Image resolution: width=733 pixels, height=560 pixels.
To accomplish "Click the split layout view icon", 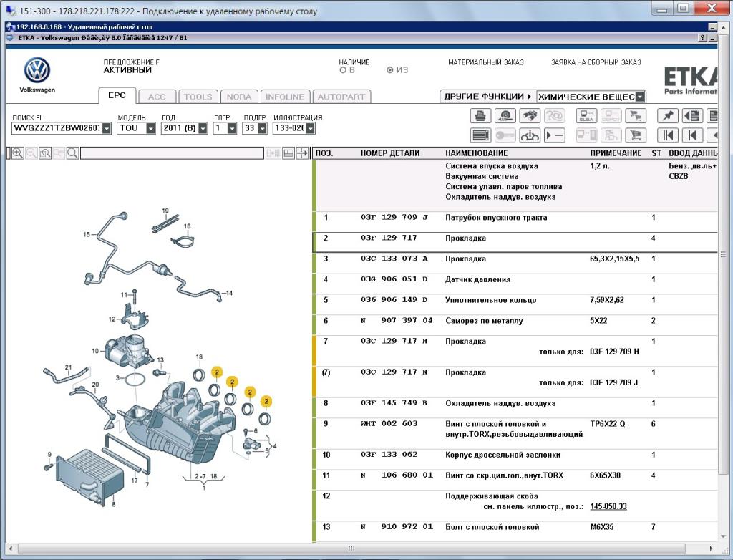I will tap(288, 153).
